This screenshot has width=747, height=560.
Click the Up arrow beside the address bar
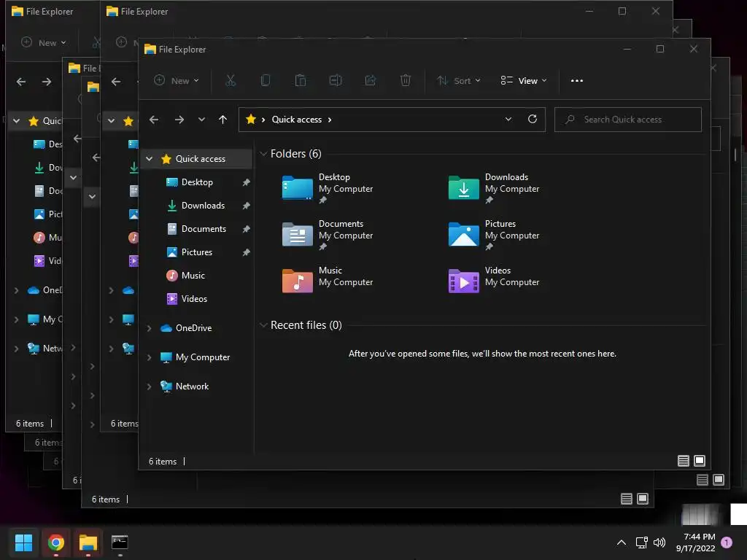pyautogui.click(x=222, y=120)
